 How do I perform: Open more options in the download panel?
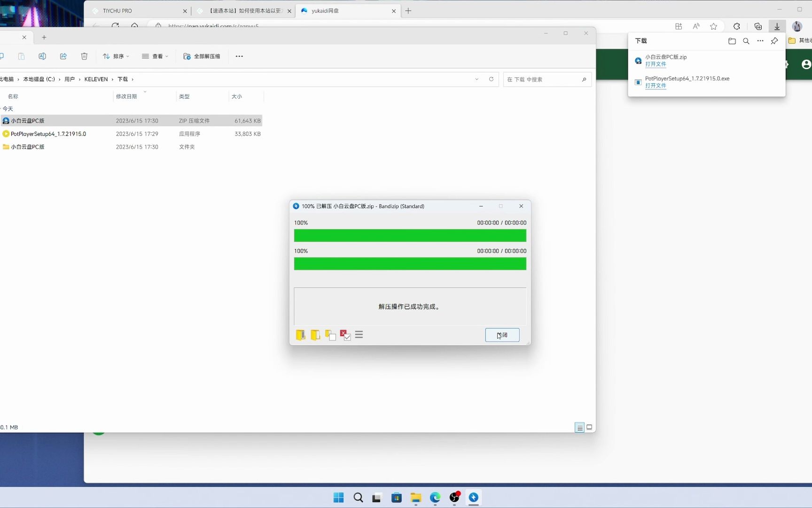pos(760,41)
